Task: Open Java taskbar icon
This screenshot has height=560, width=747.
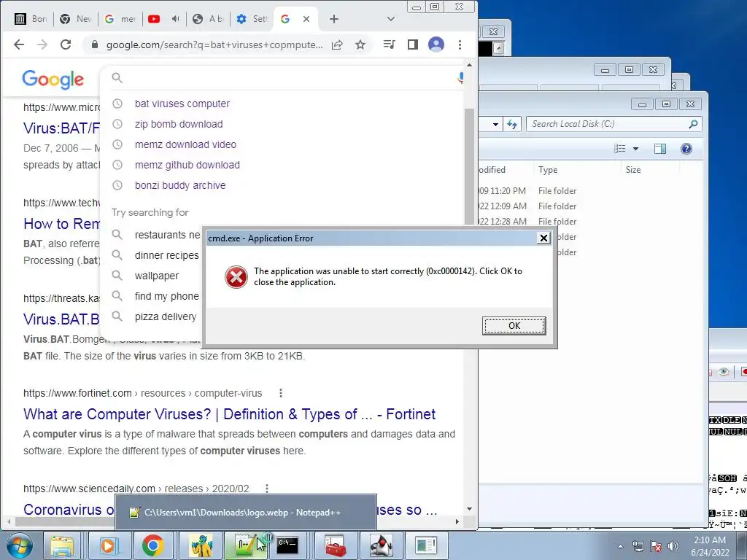Action: coord(381,545)
